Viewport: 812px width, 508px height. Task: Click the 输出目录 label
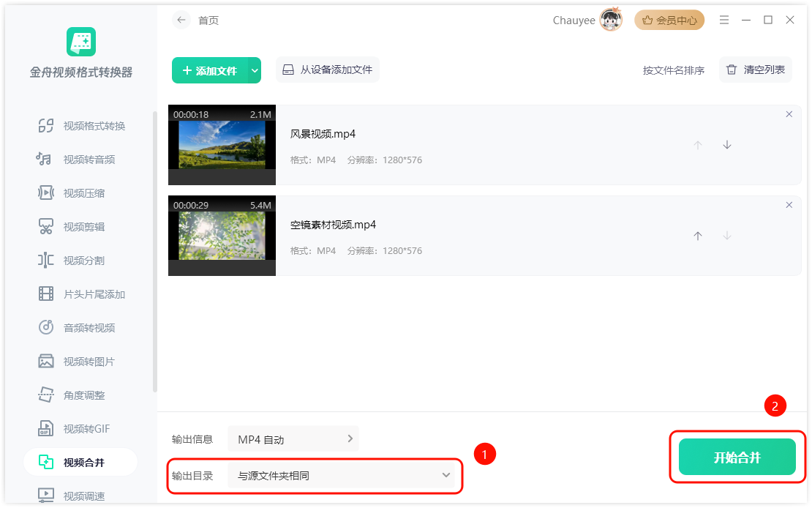click(x=192, y=476)
